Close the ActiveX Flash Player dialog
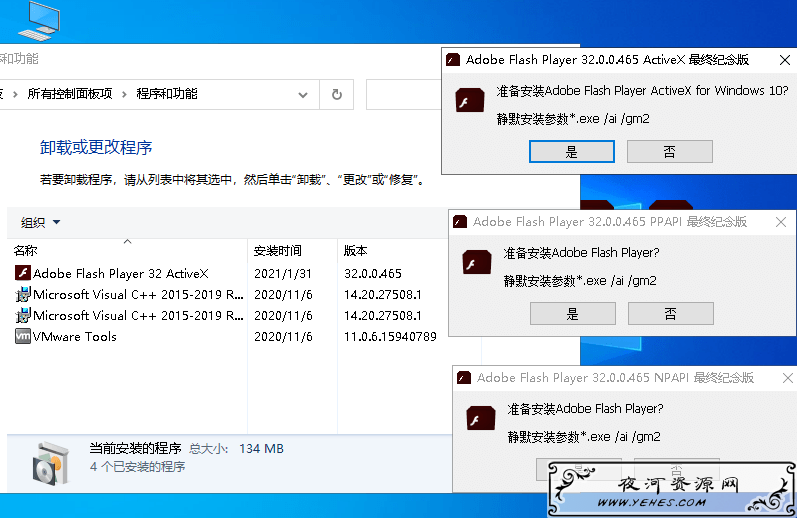Image resolution: width=797 pixels, height=518 pixels. [x=785, y=60]
